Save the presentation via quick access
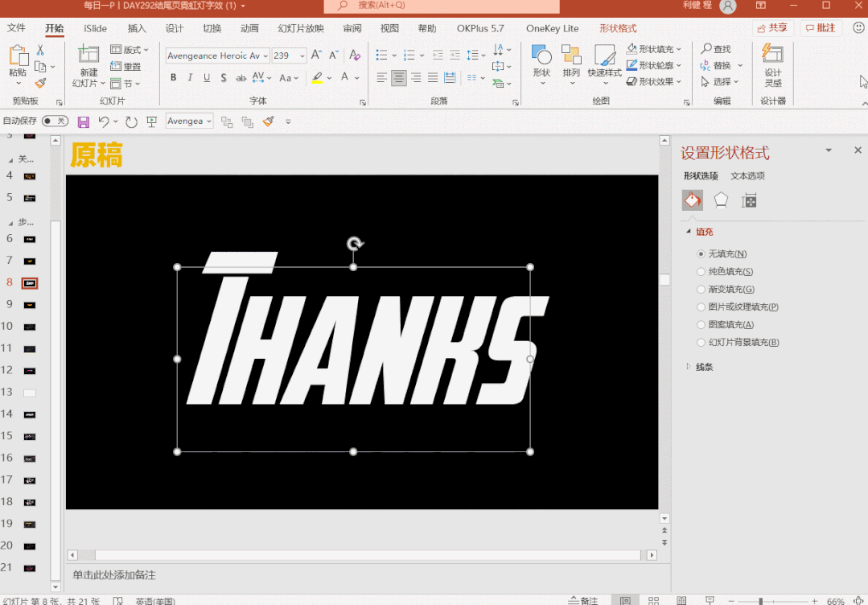The height and width of the screenshot is (605, 868). [83, 121]
